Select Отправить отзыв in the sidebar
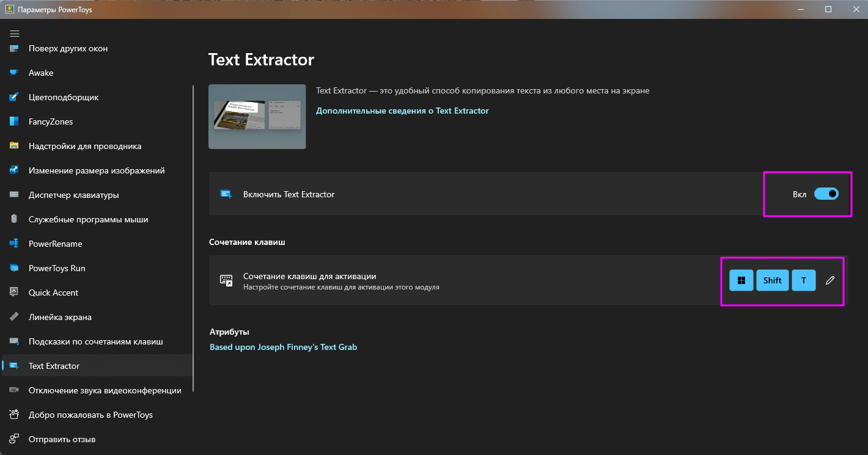868x455 pixels. tap(97, 439)
